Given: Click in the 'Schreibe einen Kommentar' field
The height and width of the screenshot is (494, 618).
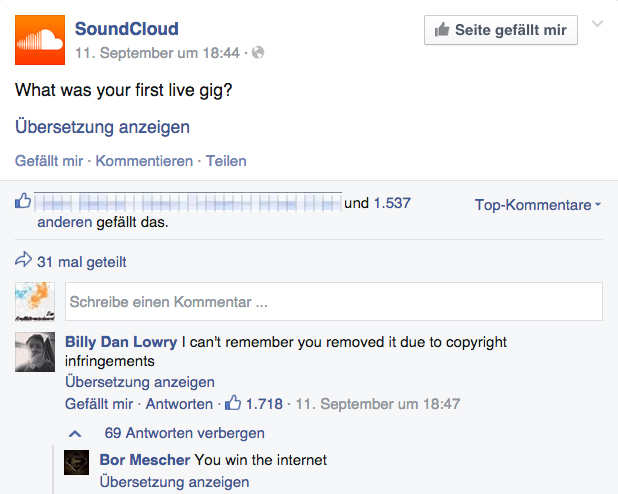Looking at the screenshot, I should [333, 301].
